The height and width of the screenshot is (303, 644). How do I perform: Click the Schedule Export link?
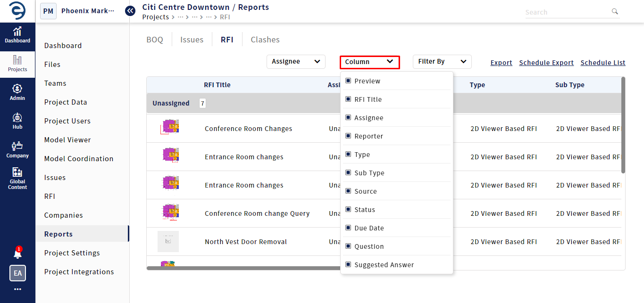(546, 63)
